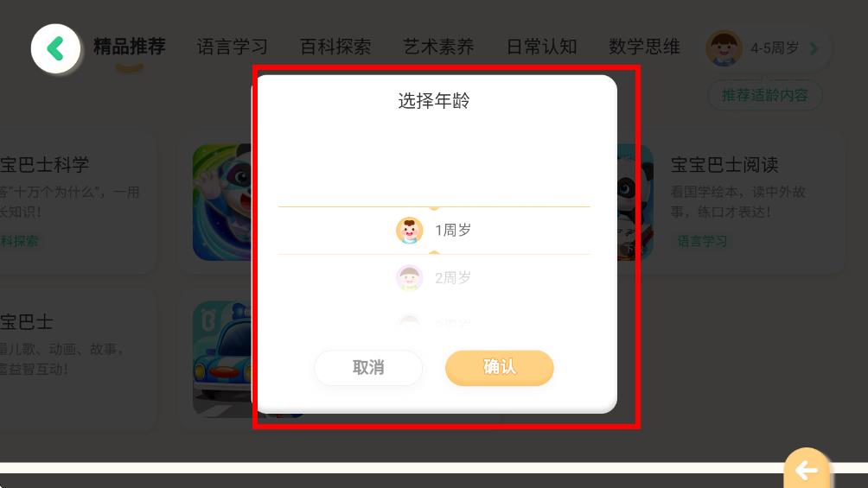
Task: Tap the orange return arrow button at bottom right
Action: coord(807,469)
